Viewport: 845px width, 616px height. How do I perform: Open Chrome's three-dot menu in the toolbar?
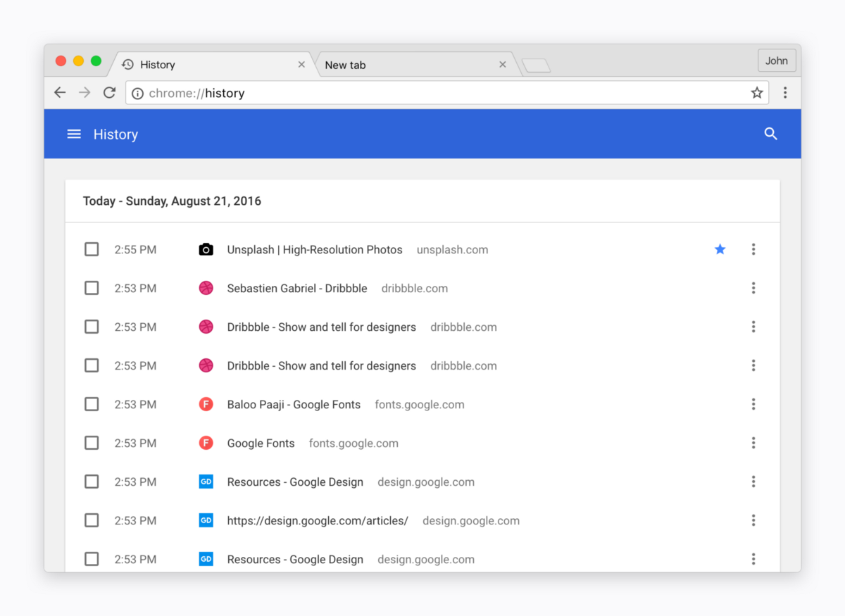coord(785,93)
